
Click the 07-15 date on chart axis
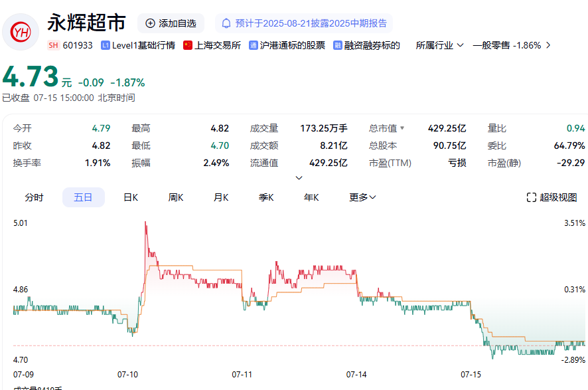click(471, 375)
